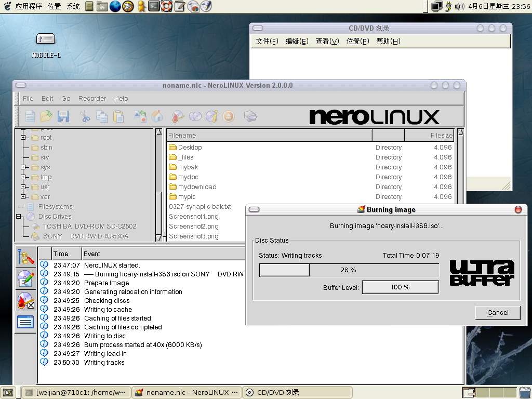
Task: Open the home folder panel launcher
Action: tap(102, 6)
